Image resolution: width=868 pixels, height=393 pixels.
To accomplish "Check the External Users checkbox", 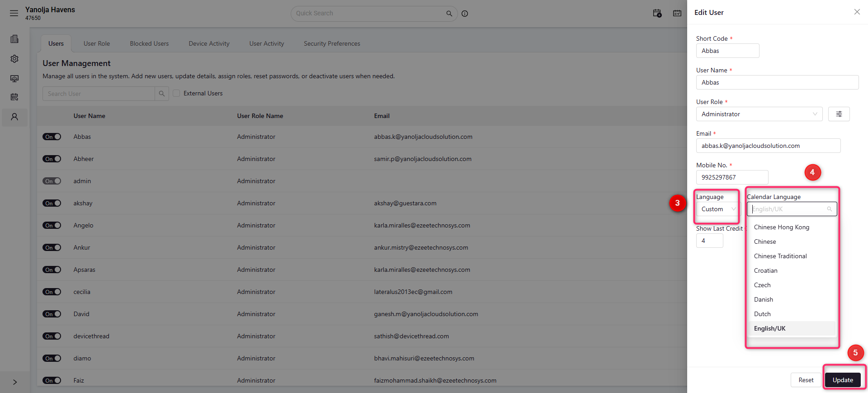I will pos(176,93).
